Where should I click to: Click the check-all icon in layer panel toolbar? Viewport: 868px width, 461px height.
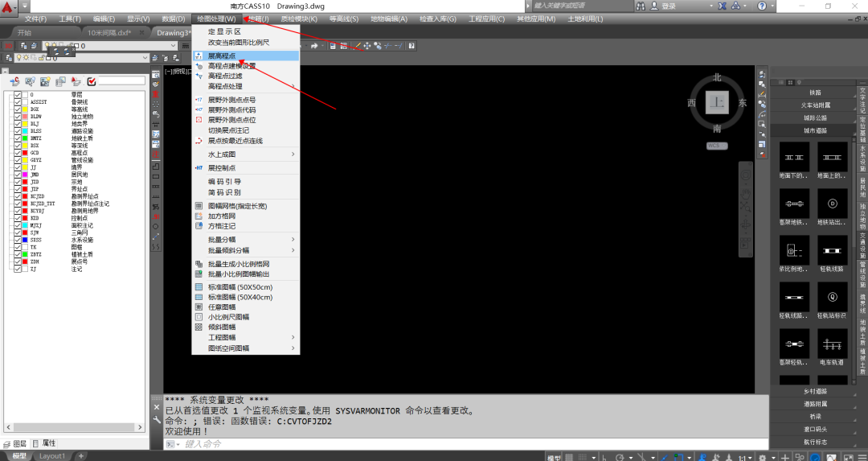(x=92, y=81)
